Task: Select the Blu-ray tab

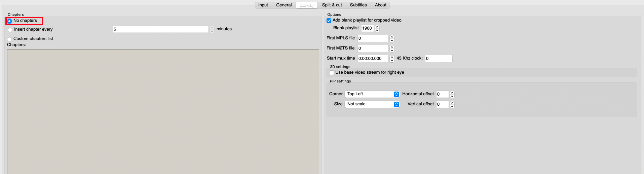Action: click(307, 5)
